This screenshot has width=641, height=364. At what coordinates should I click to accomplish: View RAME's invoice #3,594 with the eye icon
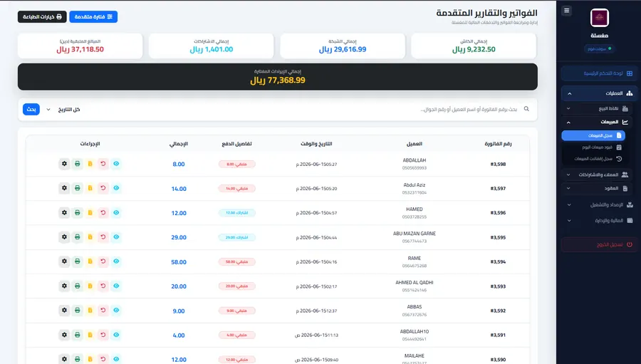pos(116,261)
